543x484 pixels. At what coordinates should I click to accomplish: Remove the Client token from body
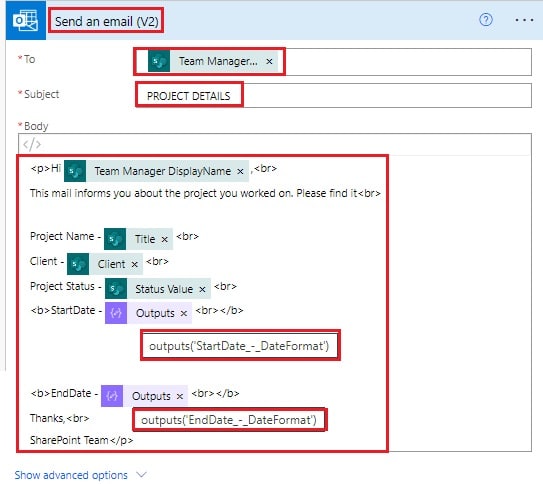coord(134,265)
